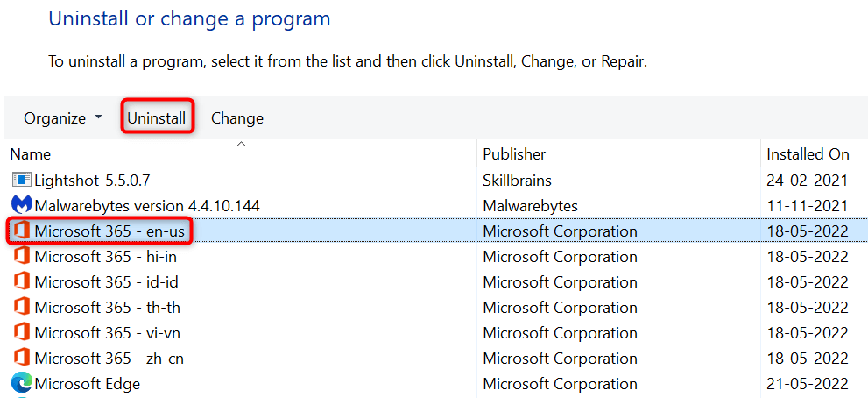Select the Microsoft 365 - zh-cn name
This screenshot has height=398, width=868.
tap(109, 359)
